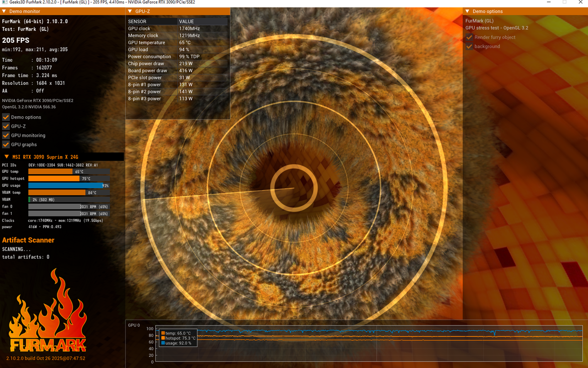Image resolution: width=588 pixels, height=368 pixels.
Task: Click the SENSOR column header
Action: point(152,22)
